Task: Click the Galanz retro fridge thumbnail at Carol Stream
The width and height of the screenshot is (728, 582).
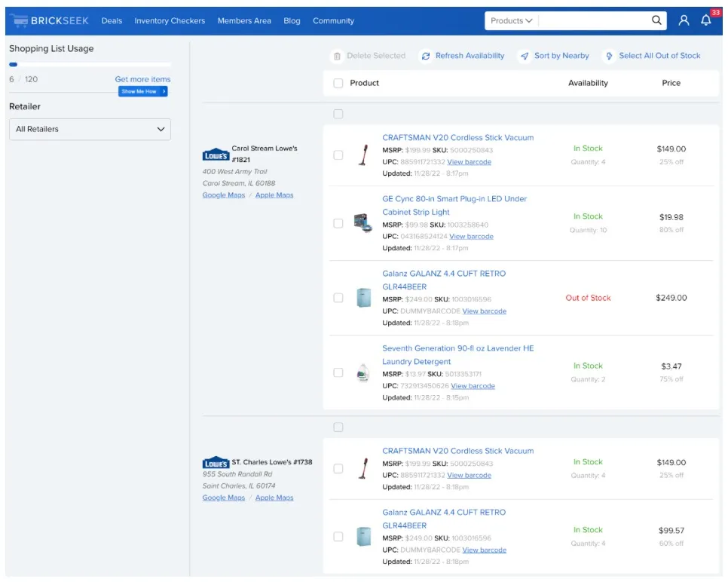Action: [x=363, y=298]
